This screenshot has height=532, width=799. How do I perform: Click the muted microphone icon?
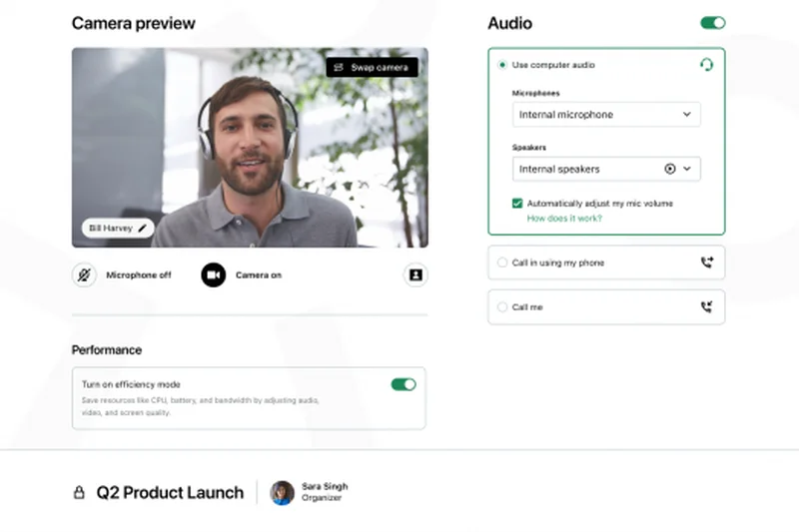(85, 274)
